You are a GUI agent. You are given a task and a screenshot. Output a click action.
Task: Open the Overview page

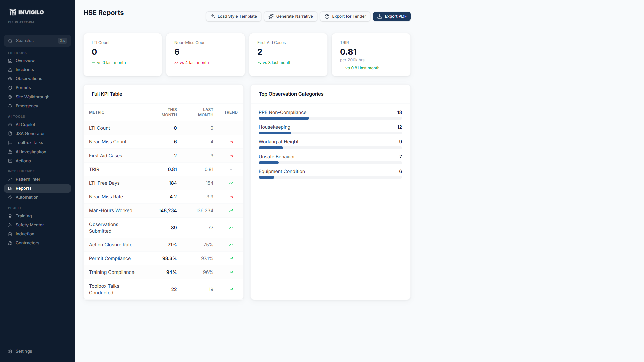(38, 61)
